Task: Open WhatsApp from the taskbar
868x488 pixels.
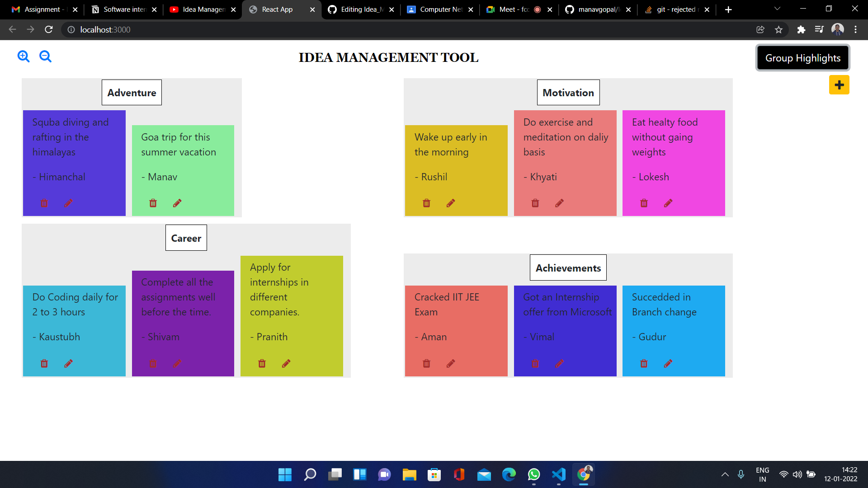Action: [x=534, y=474]
